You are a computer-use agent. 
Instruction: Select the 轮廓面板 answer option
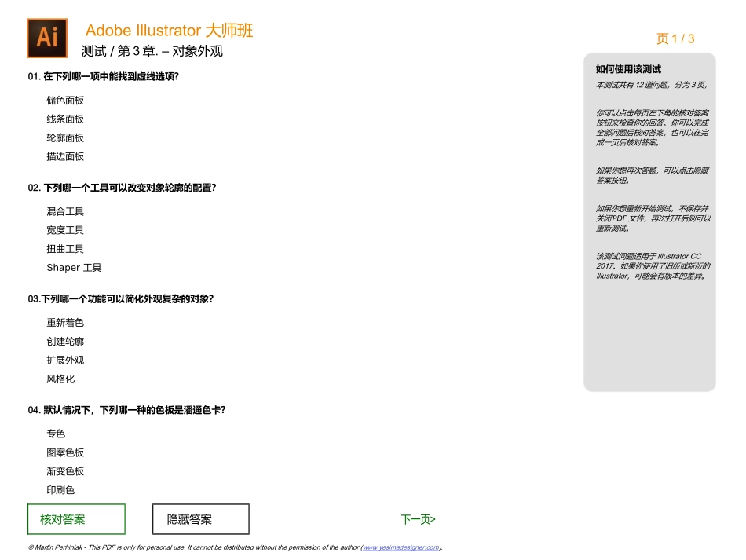click(x=64, y=137)
